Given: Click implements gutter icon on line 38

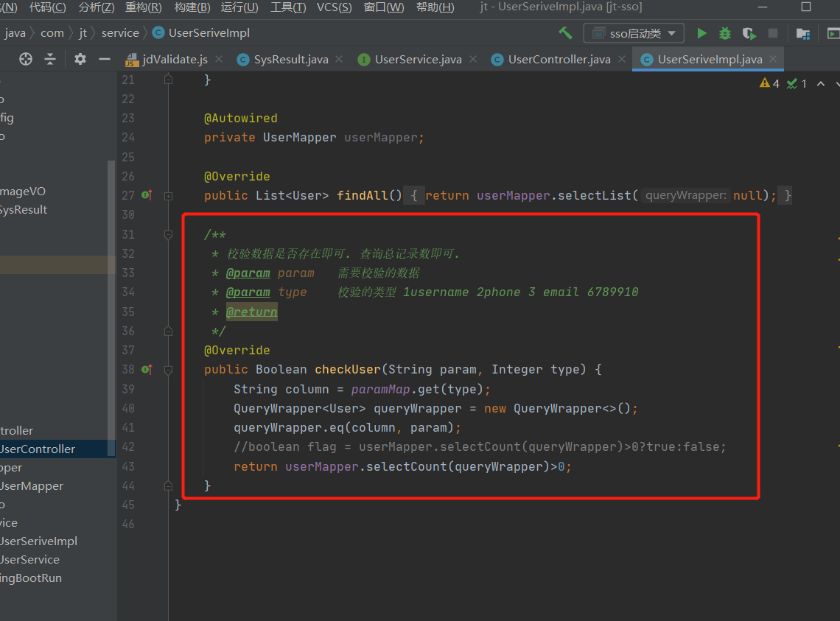Looking at the screenshot, I should point(147,369).
